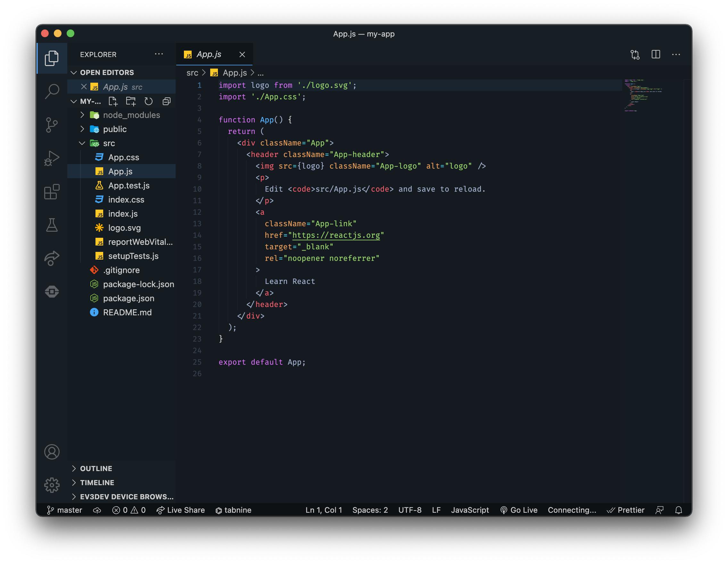Viewport: 728px width, 564px height.
Task: Toggle Go Live server in status bar
Action: click(x=519, y=510)
